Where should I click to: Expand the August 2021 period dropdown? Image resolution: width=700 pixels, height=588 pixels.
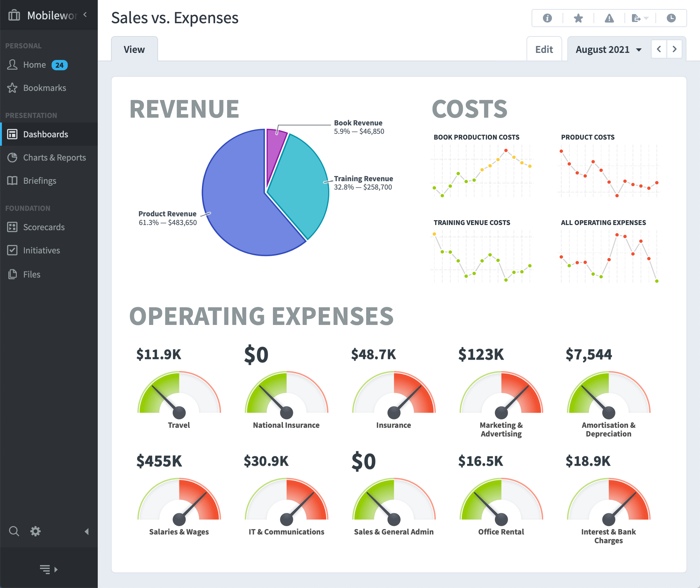click(608, 49)
